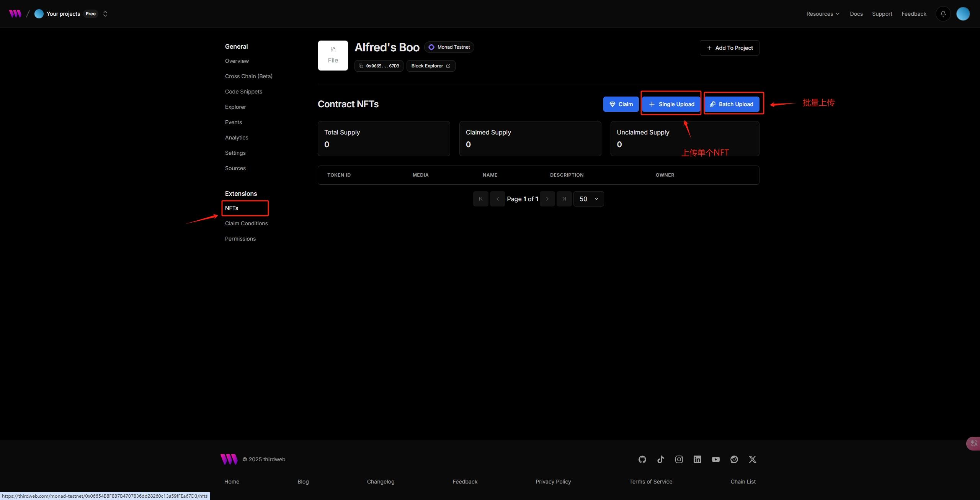This screenshot has width=980, height=500.
Task: Open the user avatar menu
Action: click(963, 14)
